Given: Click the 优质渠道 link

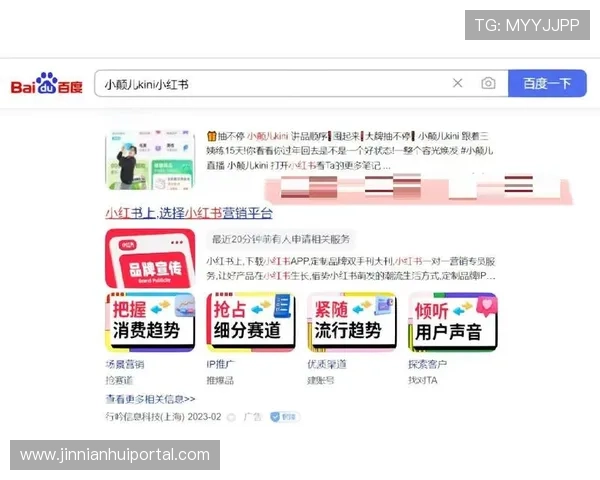Looking at the screenshot, I should pyautogui.click(x=327, y=364).
